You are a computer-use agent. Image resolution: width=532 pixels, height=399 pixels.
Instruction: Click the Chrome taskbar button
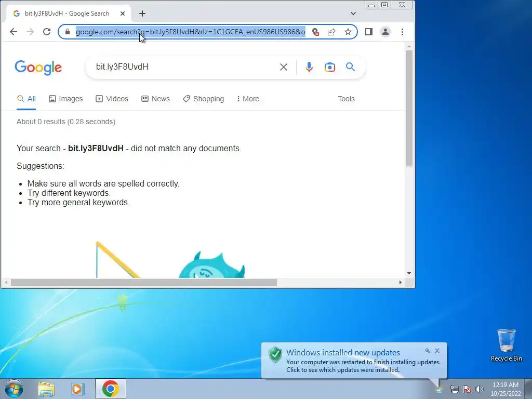coord(111,389)
